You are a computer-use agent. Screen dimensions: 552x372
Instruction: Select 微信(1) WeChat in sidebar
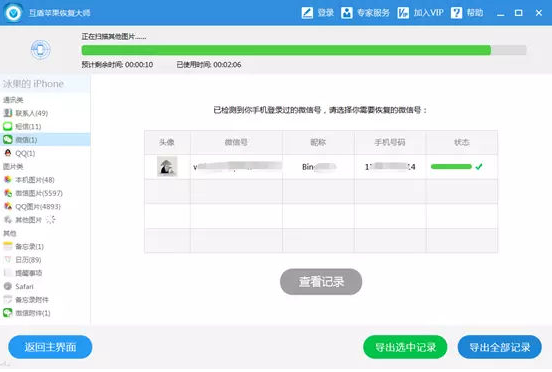coord(45,140)
